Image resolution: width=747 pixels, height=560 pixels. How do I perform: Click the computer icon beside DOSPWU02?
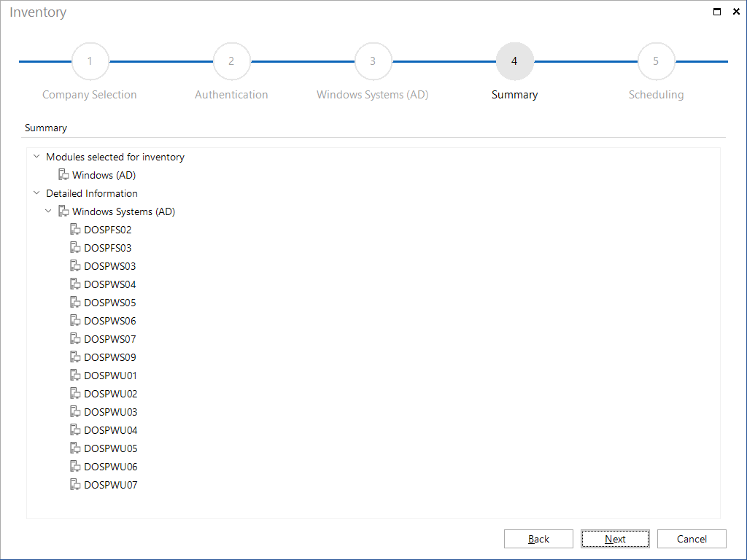point(75,393)
